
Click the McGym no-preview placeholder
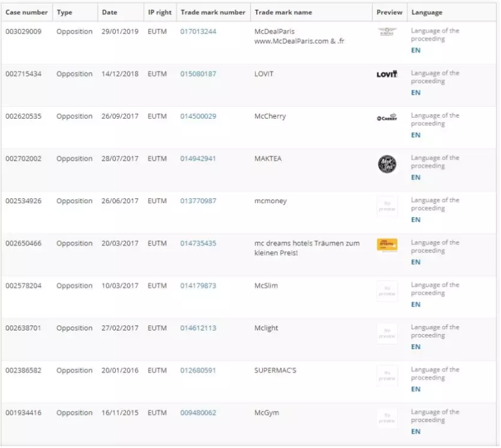pos(387,418)
